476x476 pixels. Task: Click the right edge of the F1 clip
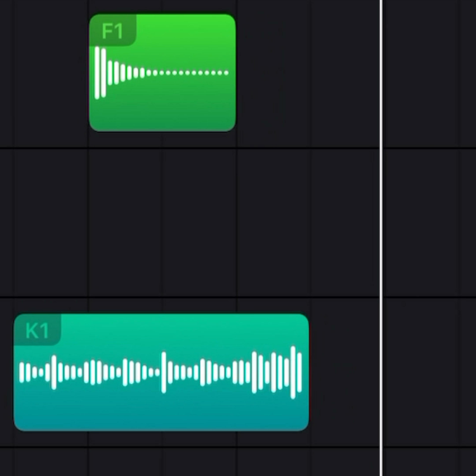point(235,73)
